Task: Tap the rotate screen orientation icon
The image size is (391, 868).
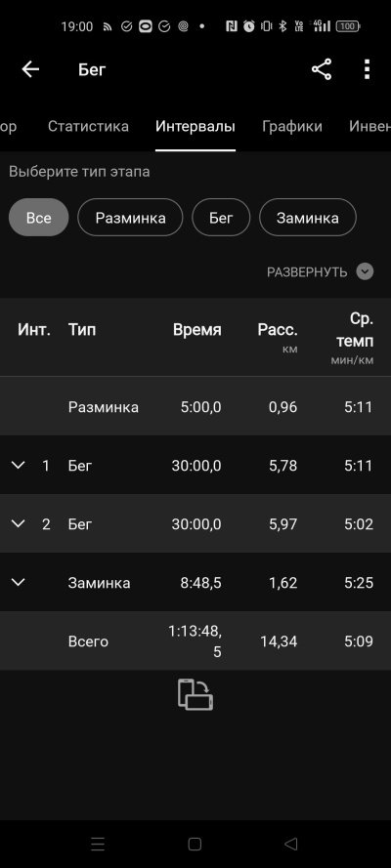Action: coord(195,695)
